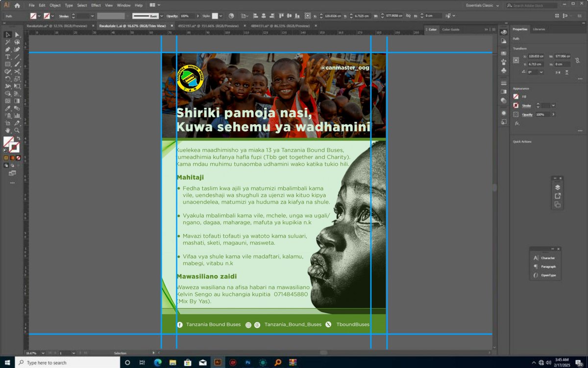
Task: Click the fx effects icon in Appearance
Action: (517, 123)
